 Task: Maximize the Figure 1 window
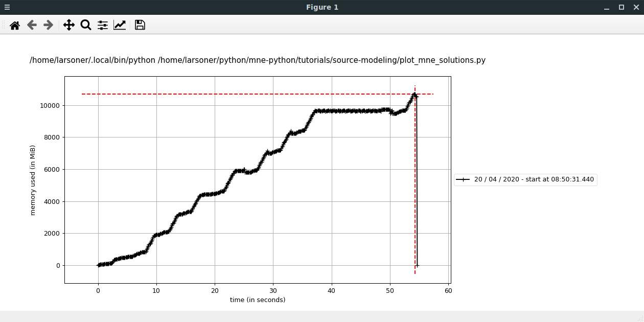(622, 7)
